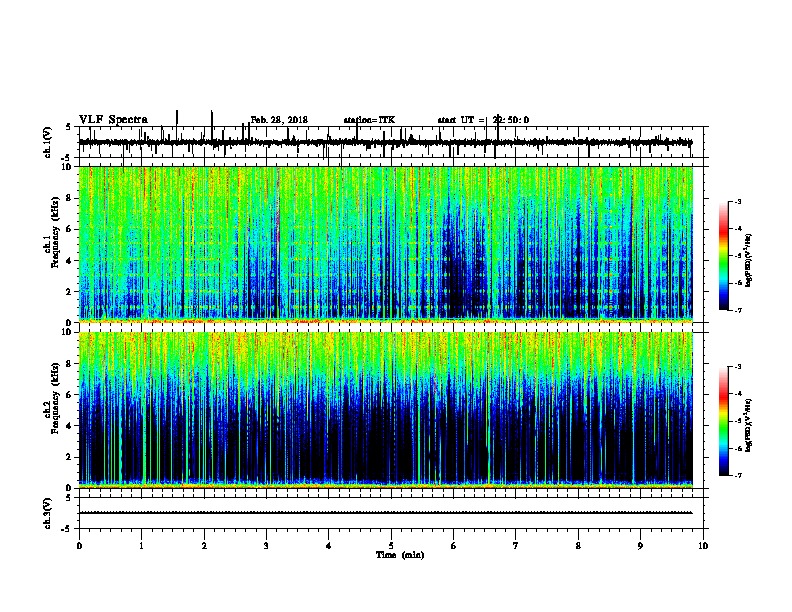
Task: Click the "station=ITK" header label
Action: [x=369, y=120]
